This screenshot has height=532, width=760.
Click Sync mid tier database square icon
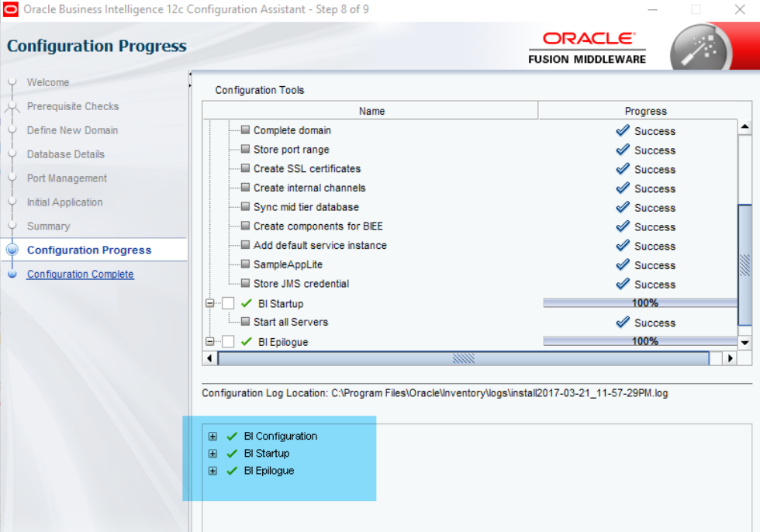click(245, 206)
